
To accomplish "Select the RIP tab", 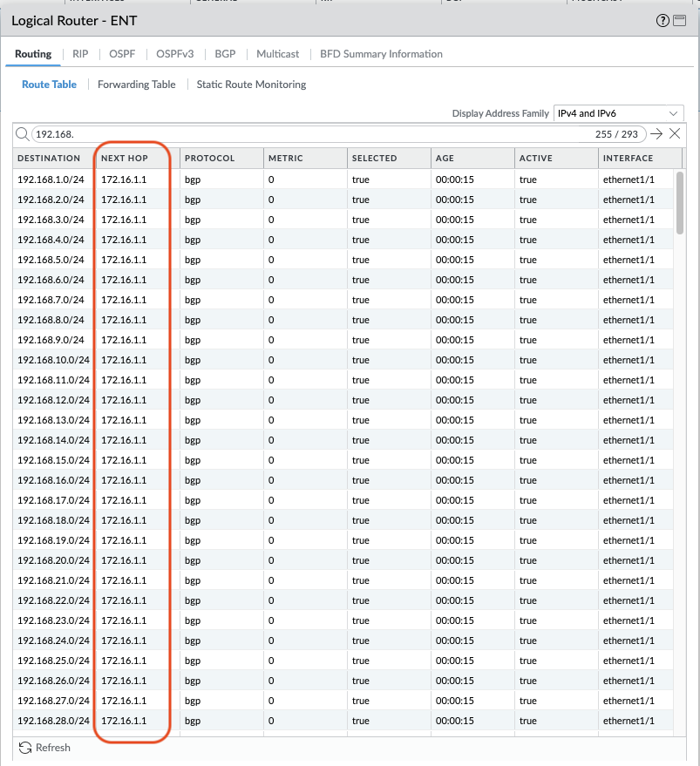I will [80, 54].
